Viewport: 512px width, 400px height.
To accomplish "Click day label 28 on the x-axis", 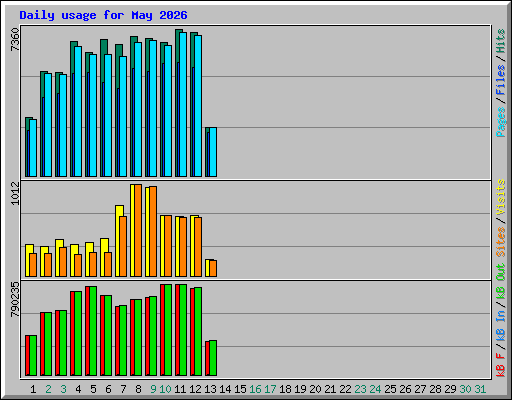I will [435, 389].
